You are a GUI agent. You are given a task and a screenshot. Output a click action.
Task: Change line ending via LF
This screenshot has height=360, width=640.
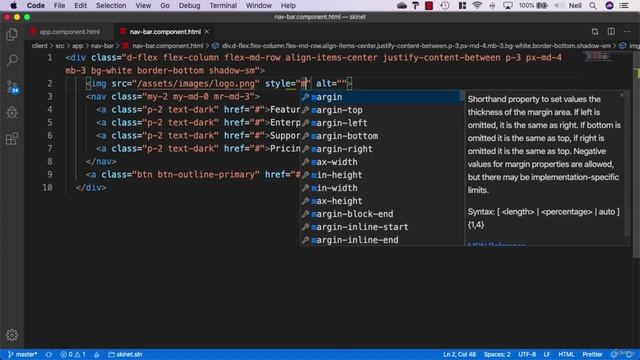pos(547,354)
